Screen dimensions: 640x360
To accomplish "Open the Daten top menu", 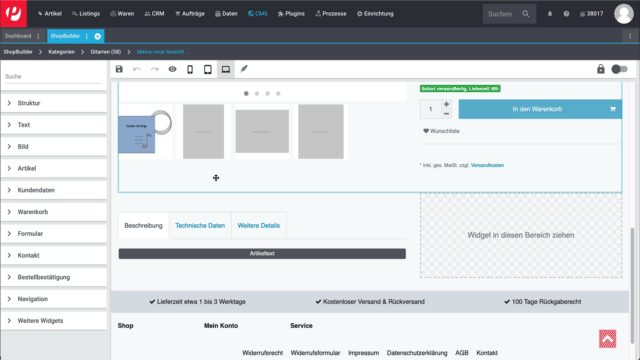I will coord(226,14).
